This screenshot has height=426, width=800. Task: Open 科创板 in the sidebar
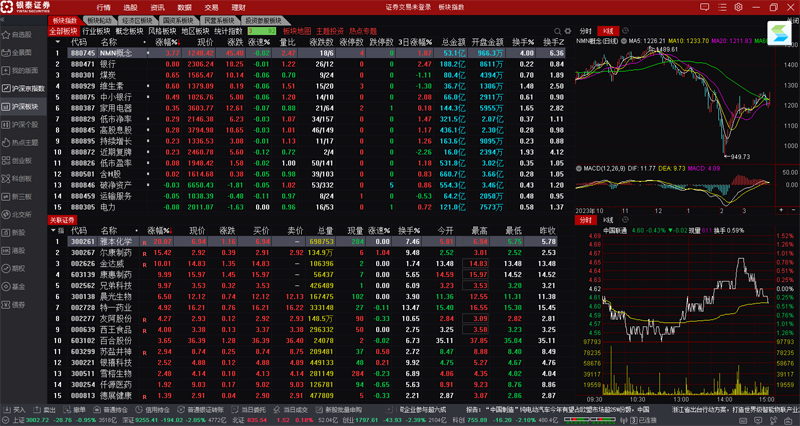(17, 179)
